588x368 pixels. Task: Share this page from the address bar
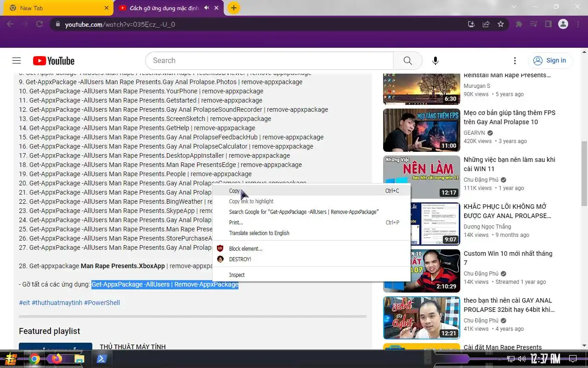(486, 24)
